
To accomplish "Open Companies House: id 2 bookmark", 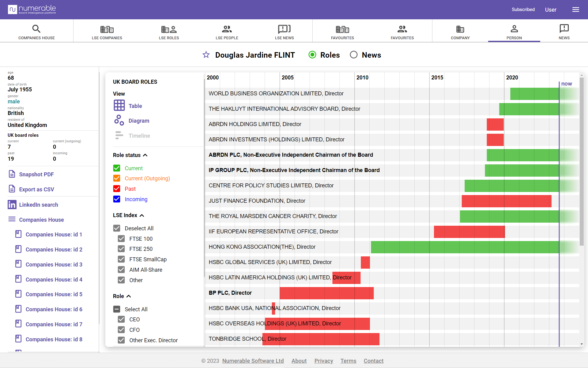I will coord(18,249).
